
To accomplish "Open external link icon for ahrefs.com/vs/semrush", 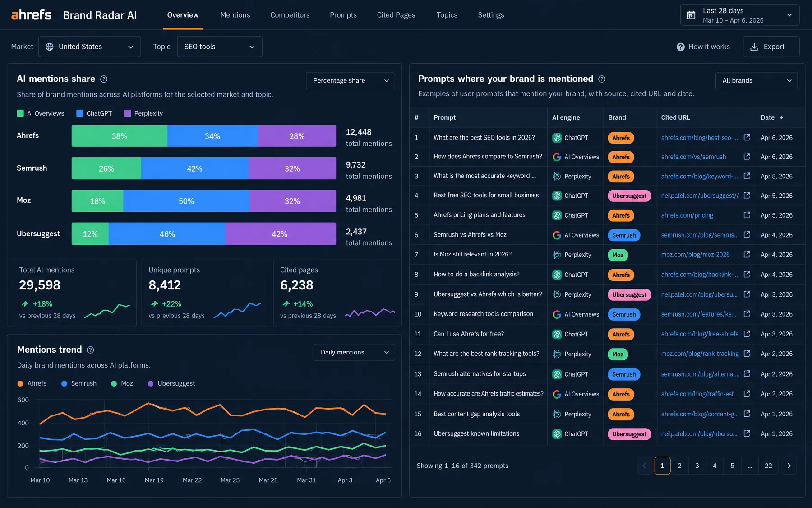I will [747, 157].
